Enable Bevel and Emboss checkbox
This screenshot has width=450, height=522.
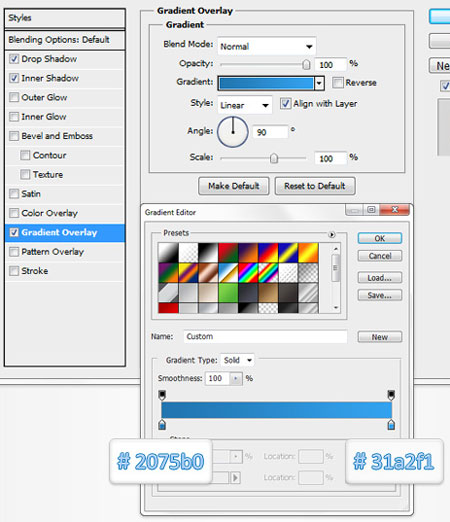pyautogui.click(x=14, y=136)
